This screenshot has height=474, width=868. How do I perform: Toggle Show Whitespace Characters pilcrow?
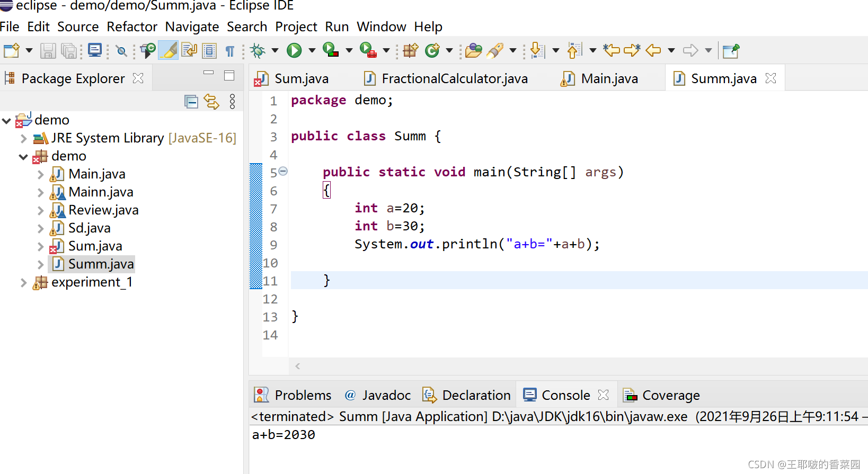pos(230,51)
